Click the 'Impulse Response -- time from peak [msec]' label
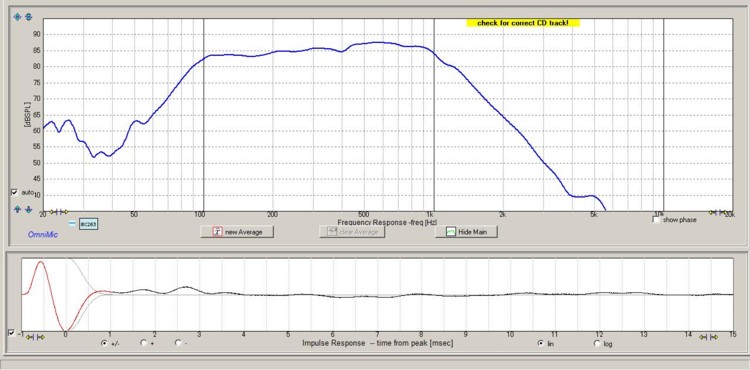 point(377,343)
